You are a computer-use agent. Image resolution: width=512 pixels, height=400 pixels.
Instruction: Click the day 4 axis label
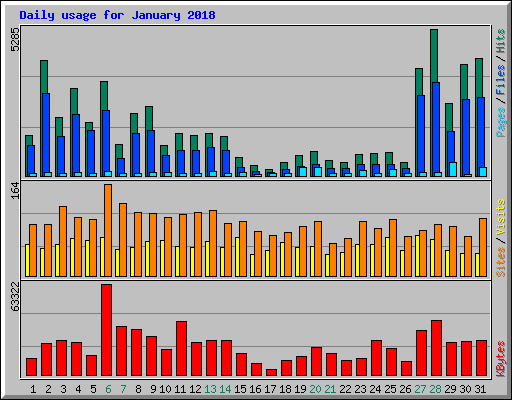click(x=78, y=389)
